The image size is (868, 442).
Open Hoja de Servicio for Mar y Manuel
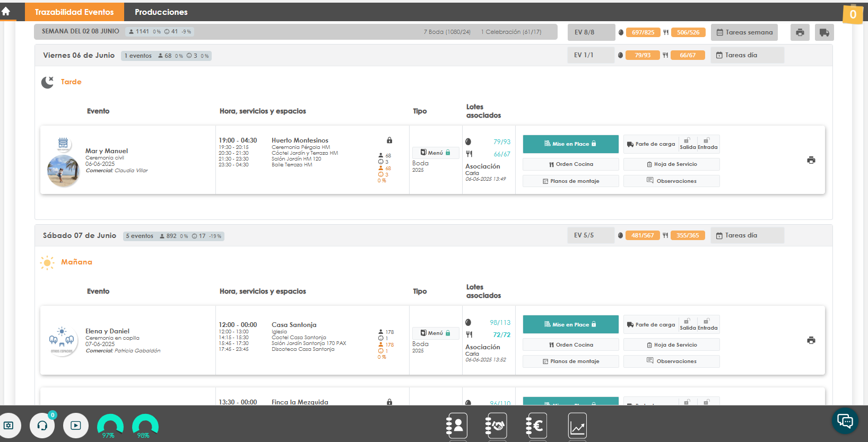coord(672,164)
